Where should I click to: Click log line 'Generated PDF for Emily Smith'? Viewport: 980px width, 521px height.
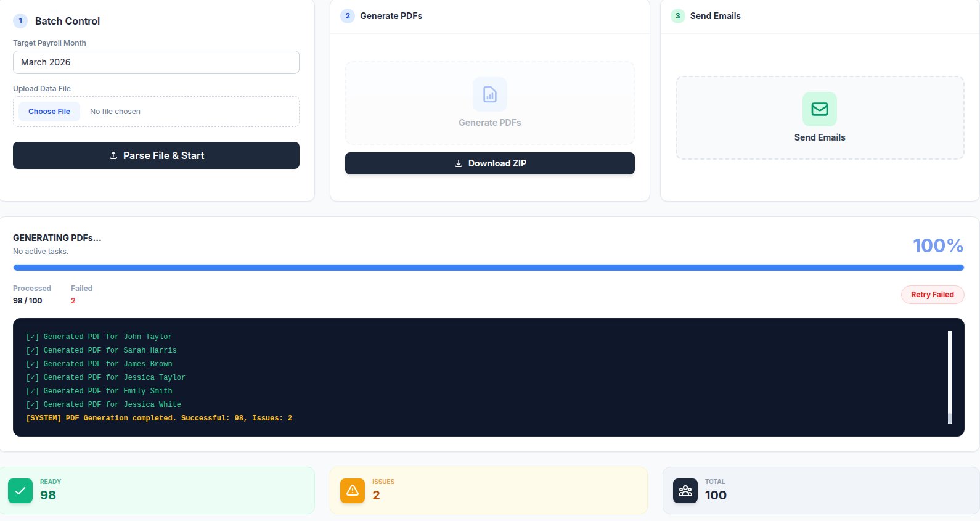tap(99, 391)
